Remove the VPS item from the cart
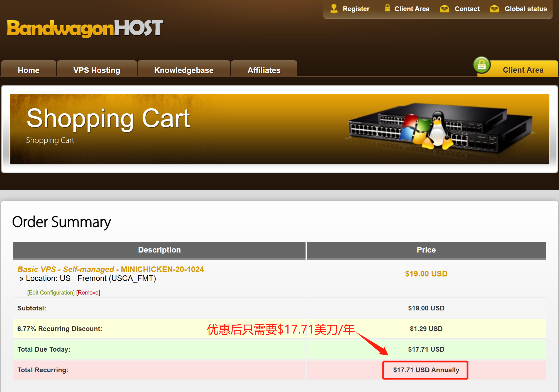 88,293
